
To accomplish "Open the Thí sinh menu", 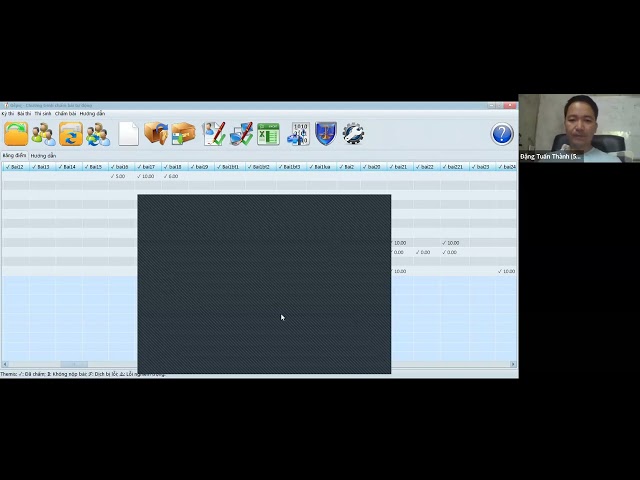I will tap(43, 113).
